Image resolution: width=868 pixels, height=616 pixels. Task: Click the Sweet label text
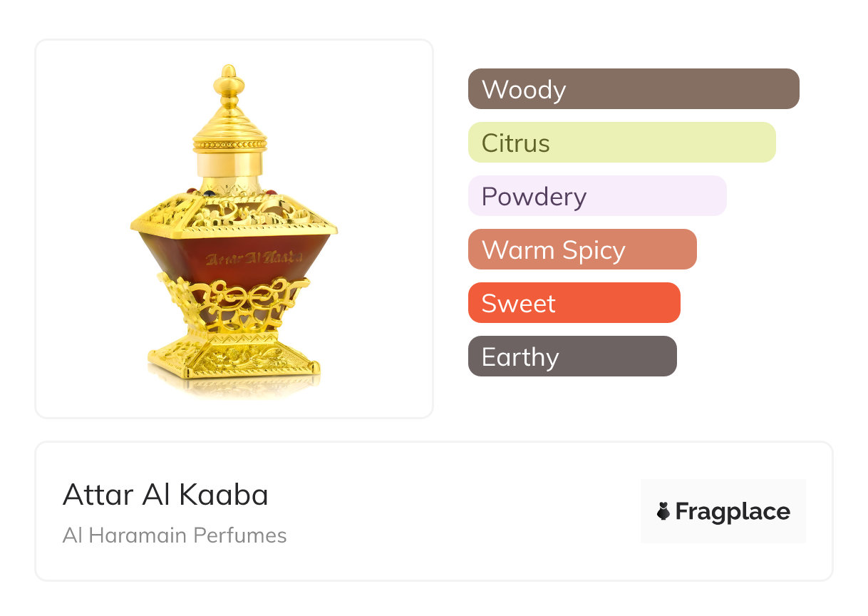(518, 304)
